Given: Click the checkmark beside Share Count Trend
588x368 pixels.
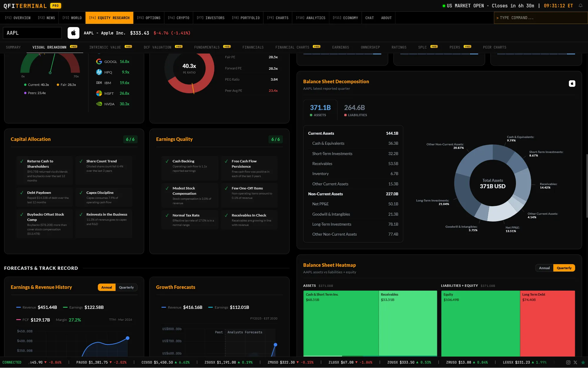Looking at the screenshot, I should coord(81,161).
